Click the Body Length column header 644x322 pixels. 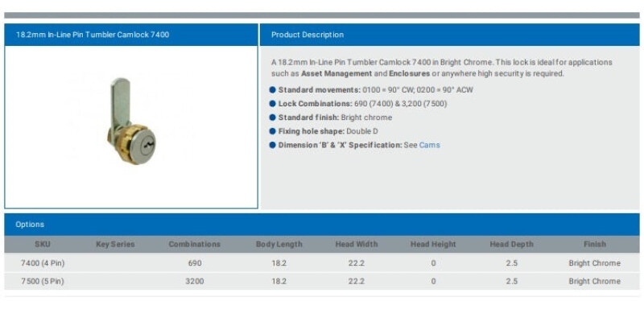coord(279,244)
